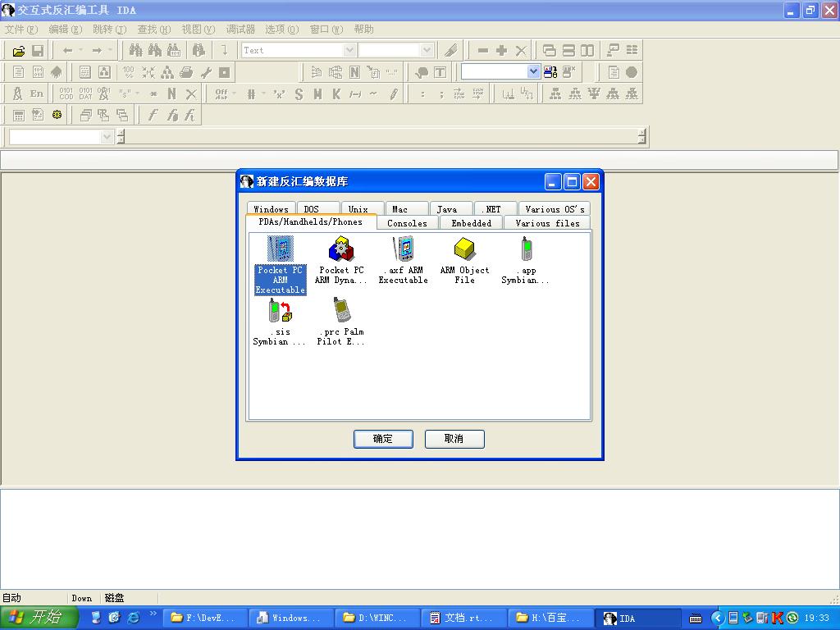The image size is (840, 630).
Task: Open the 文件 (File) menu
Action: pyautogui.click(x=21, y=30)
